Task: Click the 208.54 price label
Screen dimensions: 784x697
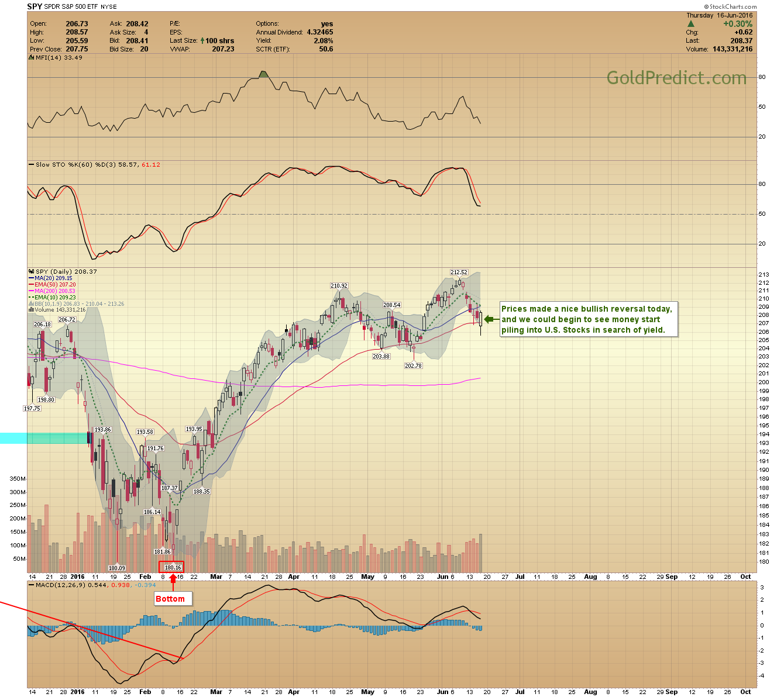Action: [x=392, y=305]
